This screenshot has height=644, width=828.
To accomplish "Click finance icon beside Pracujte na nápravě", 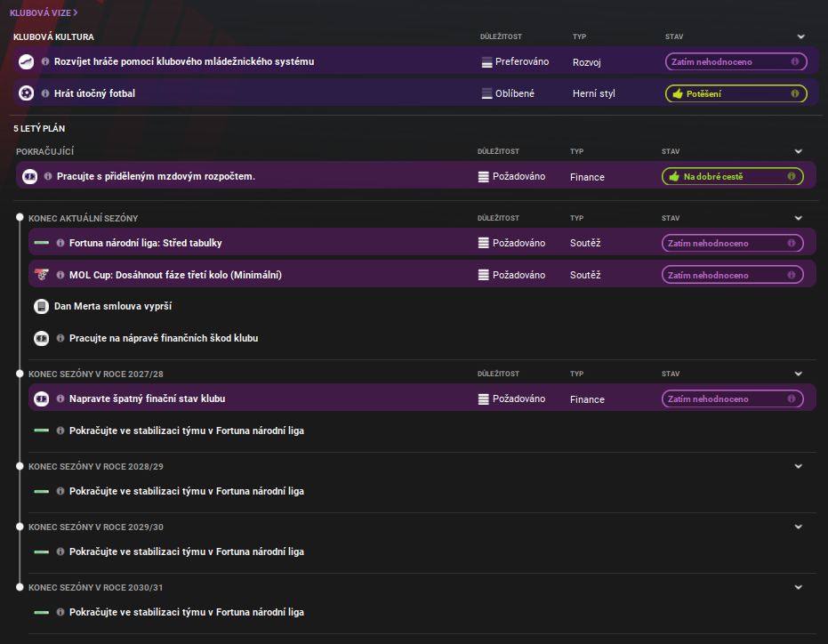I will tap(41, 338).
